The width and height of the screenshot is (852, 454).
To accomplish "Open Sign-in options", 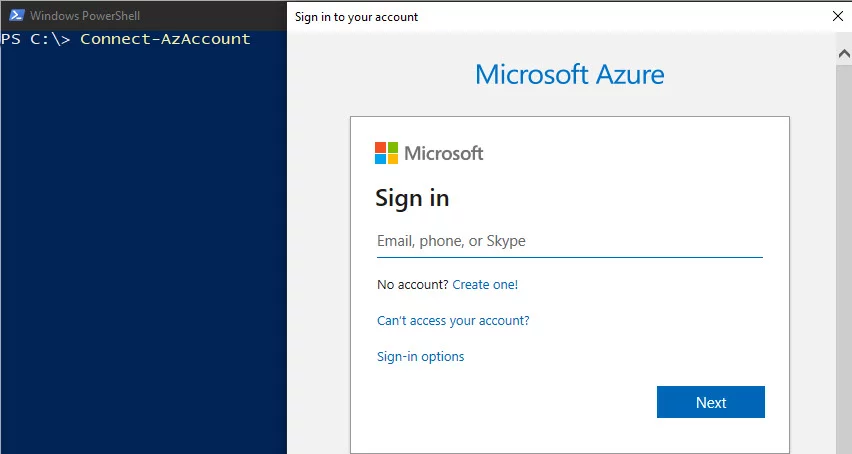I will tap(420, 357).
